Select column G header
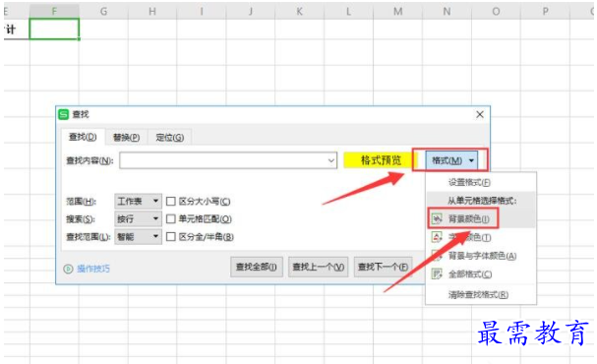Viewport: 597px width, 364px height. [103, 11]
